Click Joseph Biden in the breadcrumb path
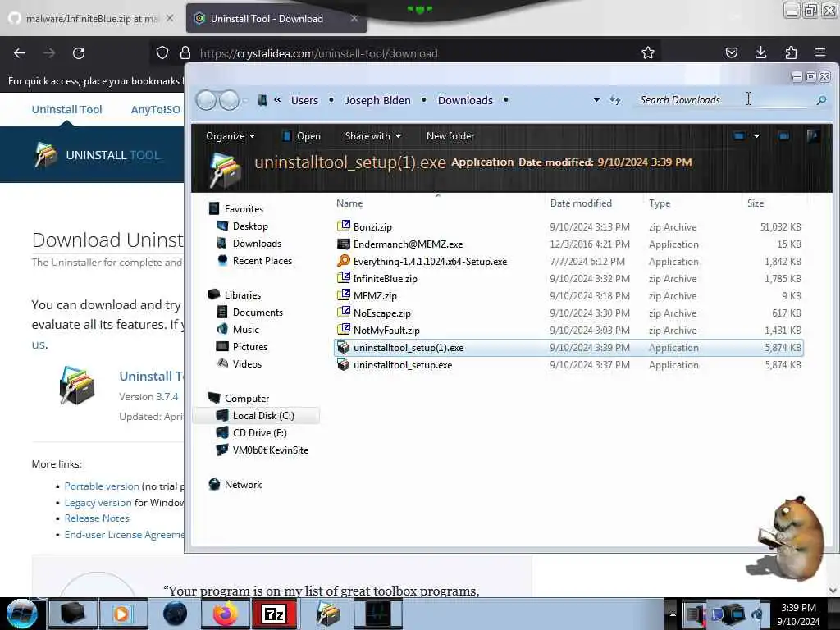Image resolution: width=840 pixels, height=630 pixels. [x=377, y=100]
